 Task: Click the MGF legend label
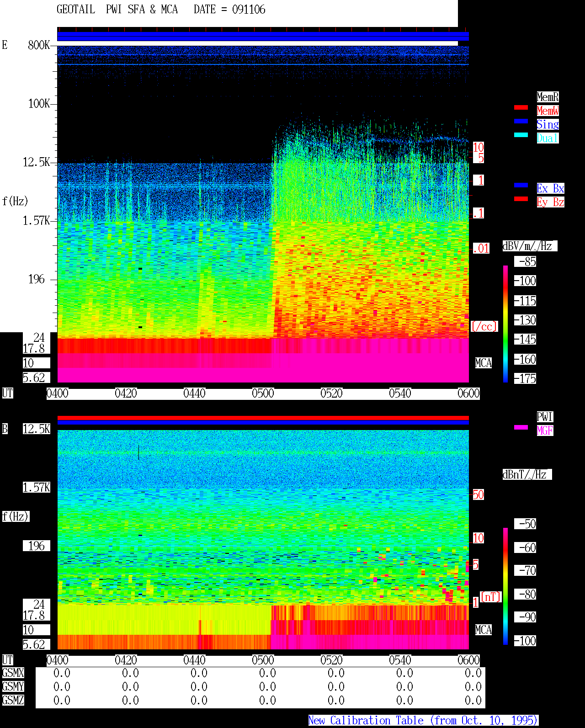pos(545,430)
